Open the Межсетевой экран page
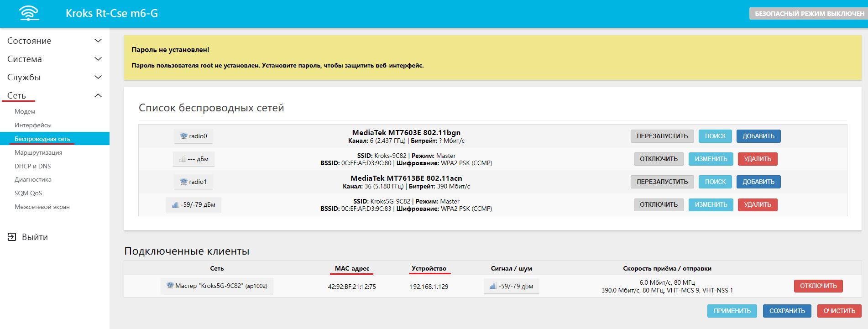This screenshot has width=868, height=329. coord(42,207)
